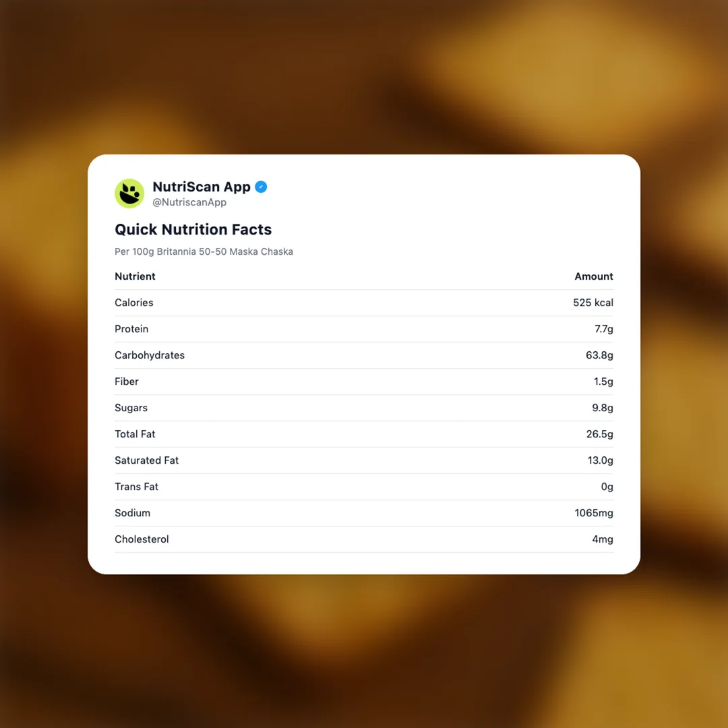Click the 525 kcal value

pyautogui.click(x=593, y=303)
